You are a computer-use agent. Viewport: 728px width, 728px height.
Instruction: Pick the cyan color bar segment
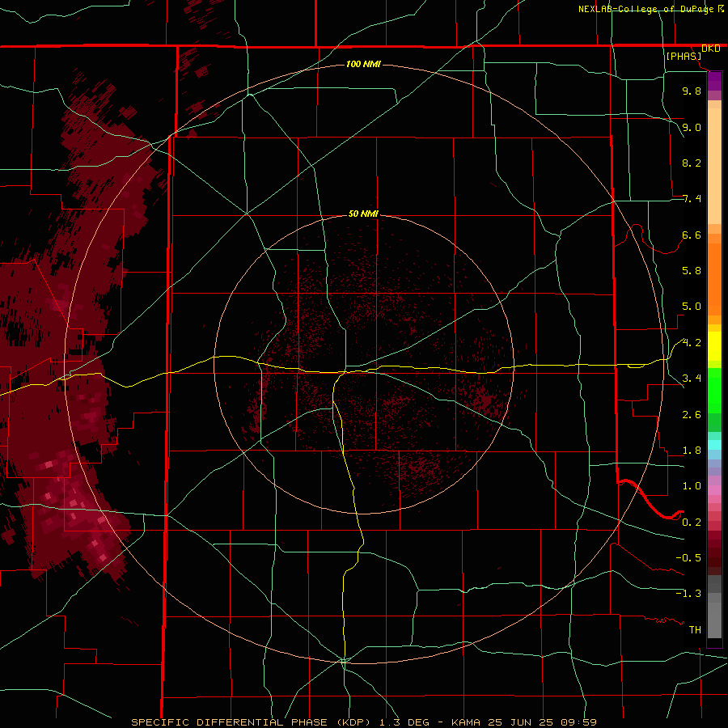714,444
